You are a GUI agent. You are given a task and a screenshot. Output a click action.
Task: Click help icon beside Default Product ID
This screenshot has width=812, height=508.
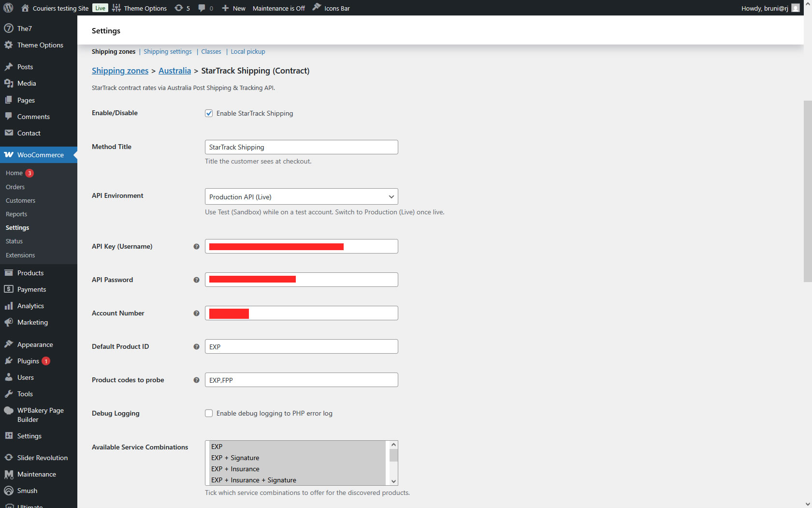point(196,347)
